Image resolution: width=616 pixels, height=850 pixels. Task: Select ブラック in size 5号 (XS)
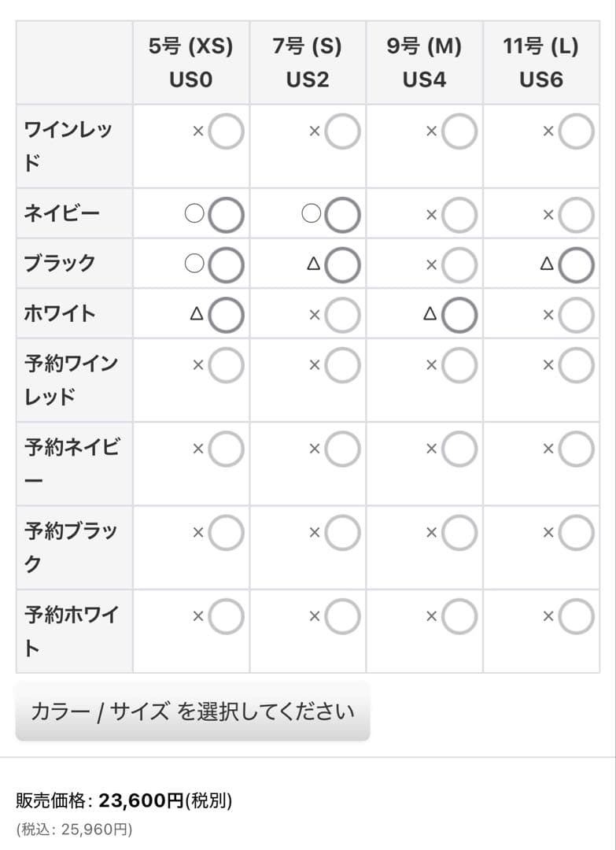tap(225, 264)
